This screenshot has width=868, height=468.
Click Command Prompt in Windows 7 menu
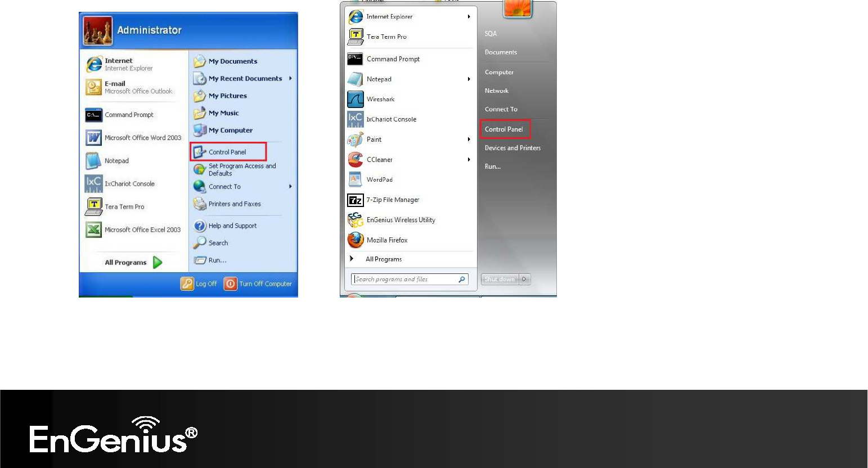point(393,59)
